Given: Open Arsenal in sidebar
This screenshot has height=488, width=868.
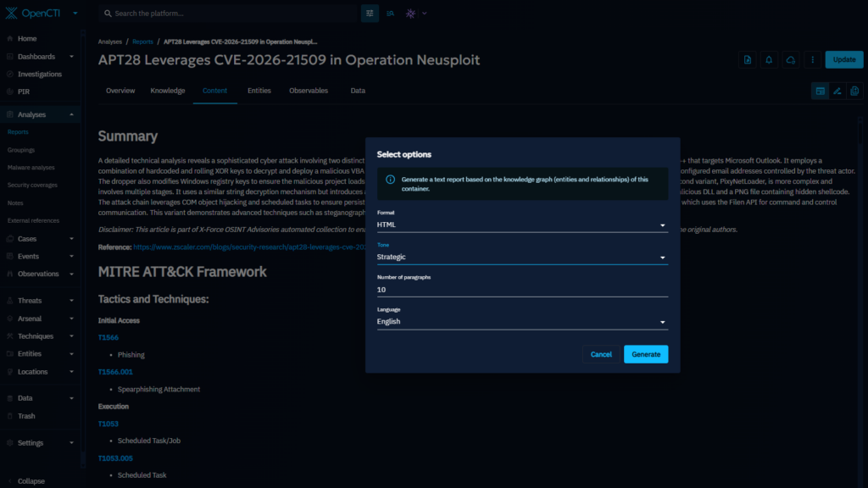Looking at the screenshot, I should pyautogui.click(x=30, y=319).
